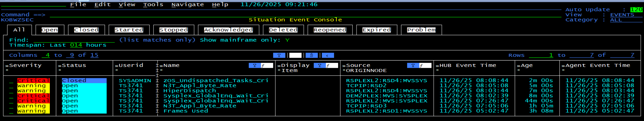Click the Rows starting value 1
Screen dimensions: 644x121
(x=541, y=55)
